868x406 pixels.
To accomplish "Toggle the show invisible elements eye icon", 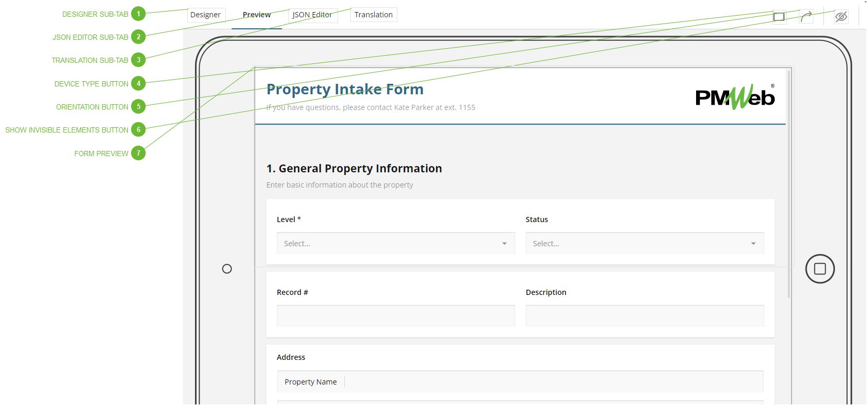I will coord(841,17).
